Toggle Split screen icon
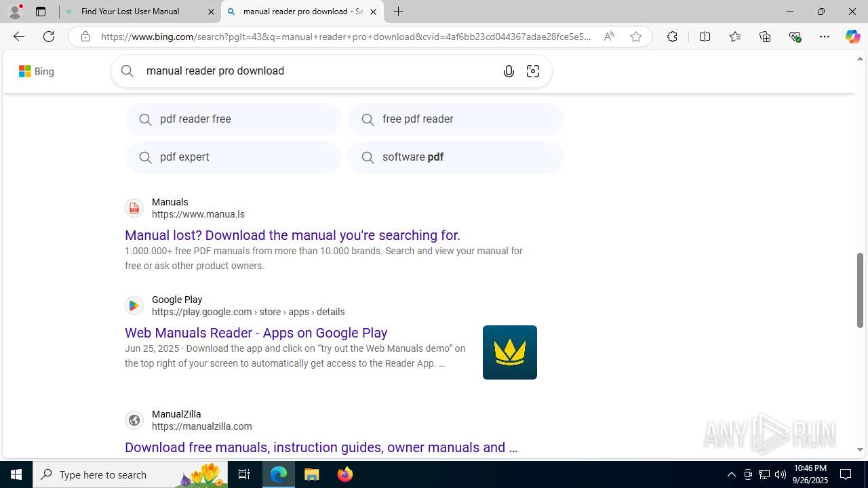This screenshot has height=488, width=868. pos(705,37)
